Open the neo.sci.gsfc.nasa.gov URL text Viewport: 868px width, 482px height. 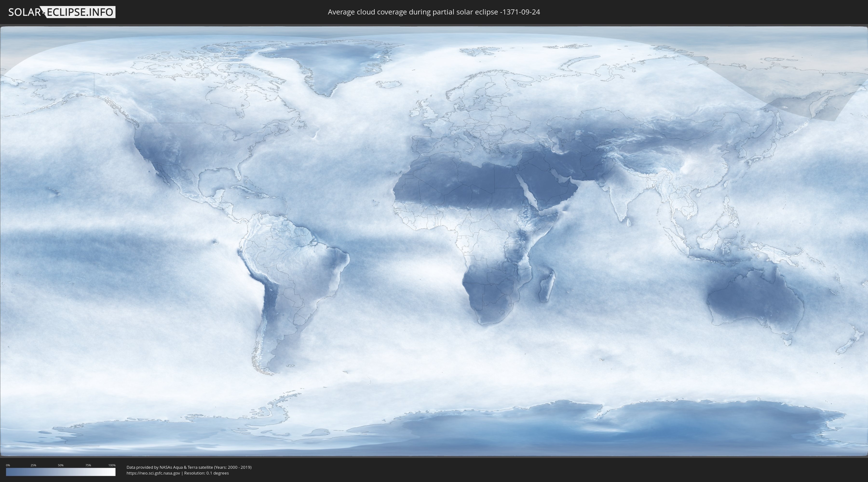click(x=153, y=473)
